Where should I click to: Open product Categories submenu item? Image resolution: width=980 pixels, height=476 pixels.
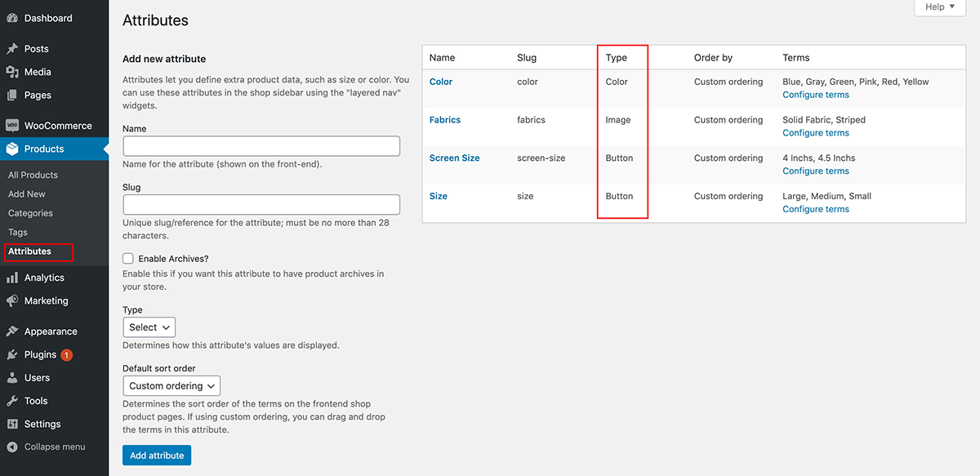click(x=30, y=213)
